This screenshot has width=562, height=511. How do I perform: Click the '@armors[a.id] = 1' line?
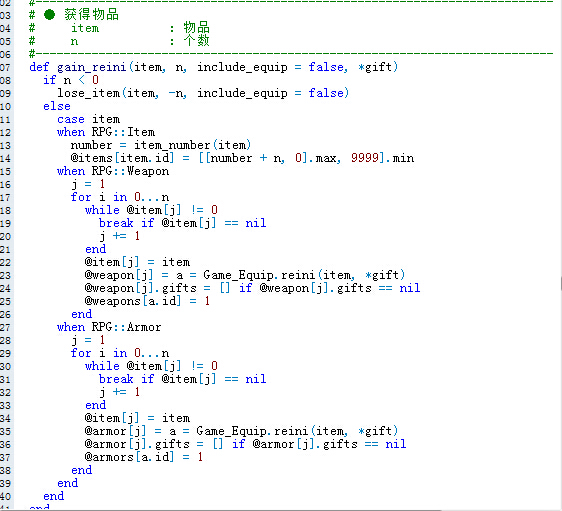(x=144, y=457)
